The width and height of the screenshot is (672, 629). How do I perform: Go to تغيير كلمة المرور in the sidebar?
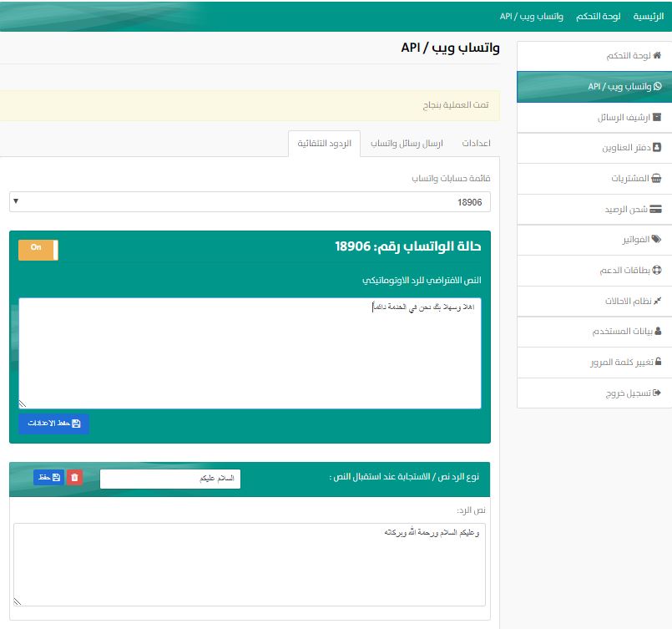594,363
